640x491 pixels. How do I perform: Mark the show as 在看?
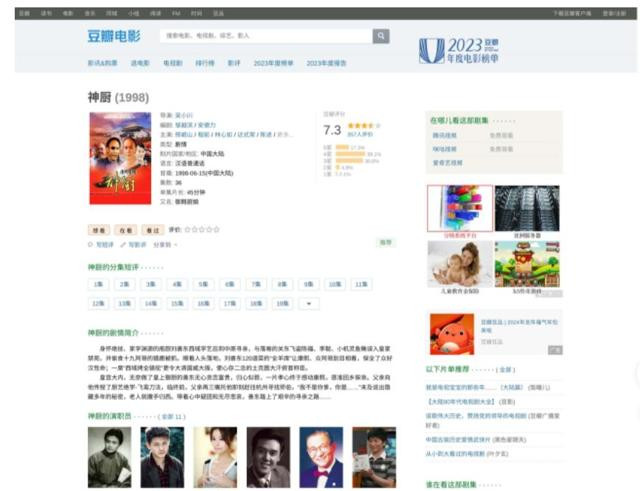pos(125,230)
